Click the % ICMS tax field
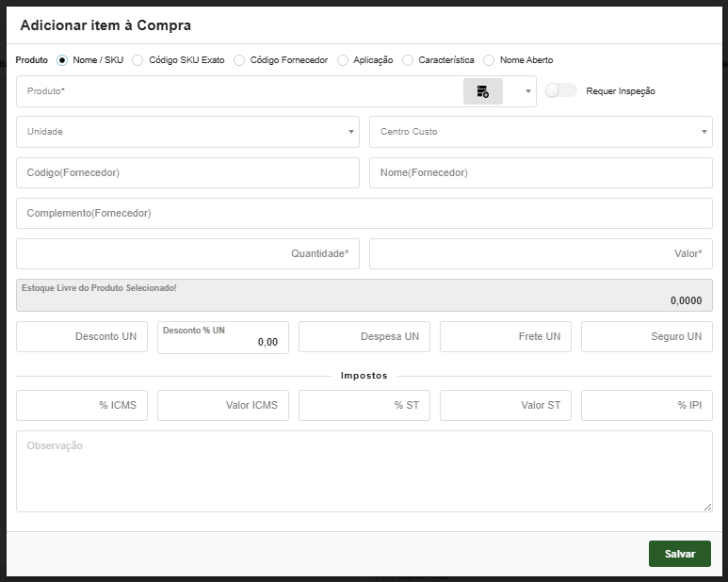The image size is (728, 582). 82,405
